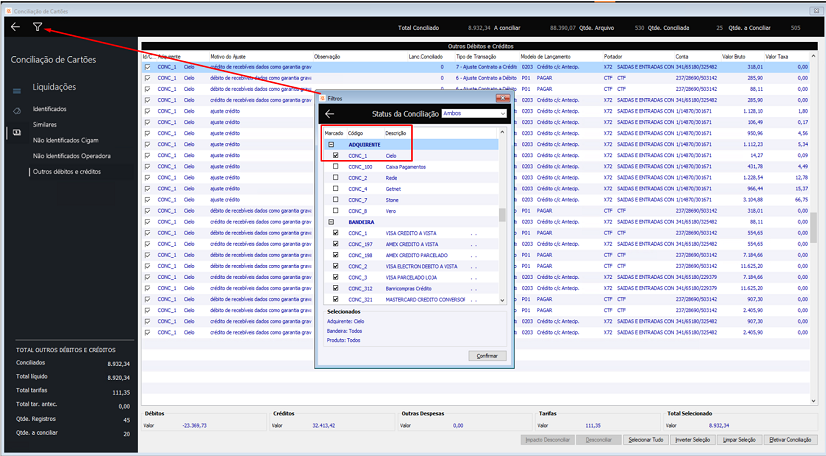This screenshot has height=456, width=826.
Task: Click the main table scrollbar thumb
Action: [813, 227]
